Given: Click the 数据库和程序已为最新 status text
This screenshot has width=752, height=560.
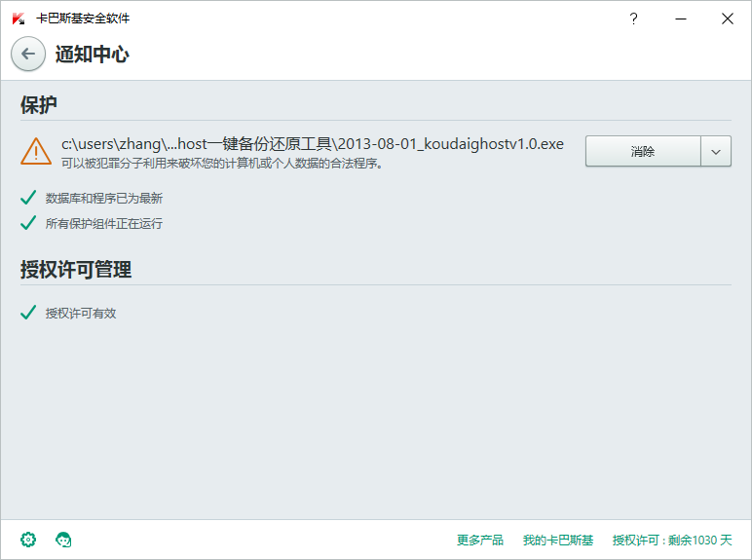Looking at the screenshot, I should [x=104, y=198].
